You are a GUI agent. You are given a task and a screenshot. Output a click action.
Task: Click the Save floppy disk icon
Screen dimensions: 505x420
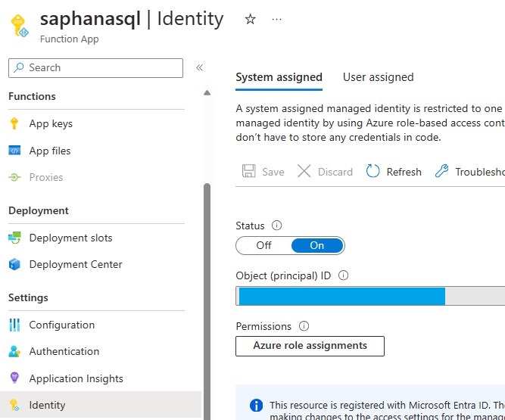pos(248,171)
